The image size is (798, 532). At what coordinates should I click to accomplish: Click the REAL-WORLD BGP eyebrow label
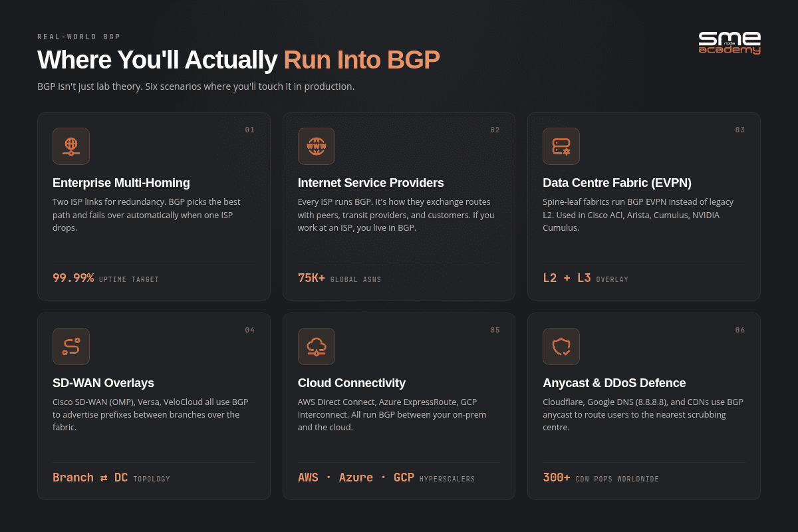(79, 37)
